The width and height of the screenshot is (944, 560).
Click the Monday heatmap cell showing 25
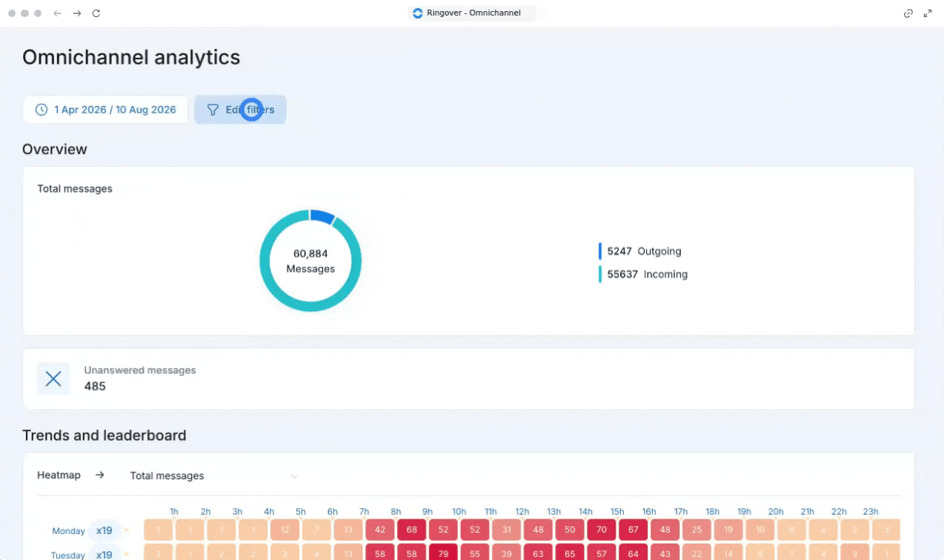coord(697,530)
